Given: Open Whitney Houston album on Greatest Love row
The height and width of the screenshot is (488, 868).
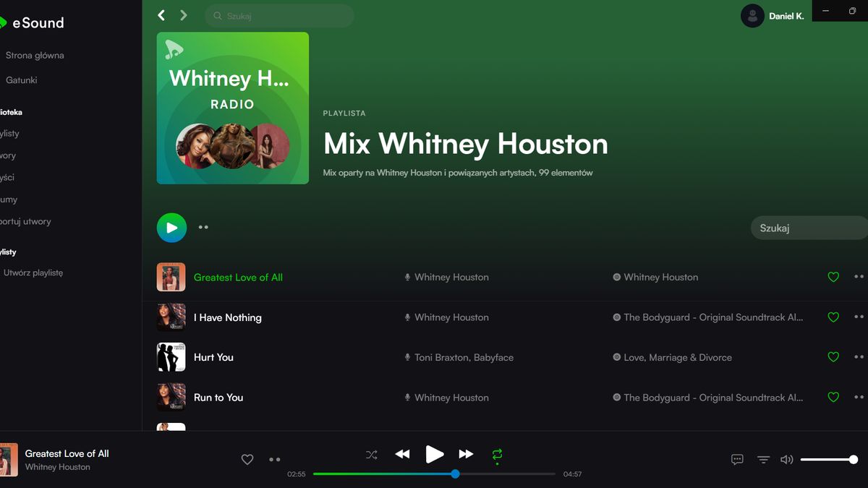Looking at the screenshot, I should (660, 278).
